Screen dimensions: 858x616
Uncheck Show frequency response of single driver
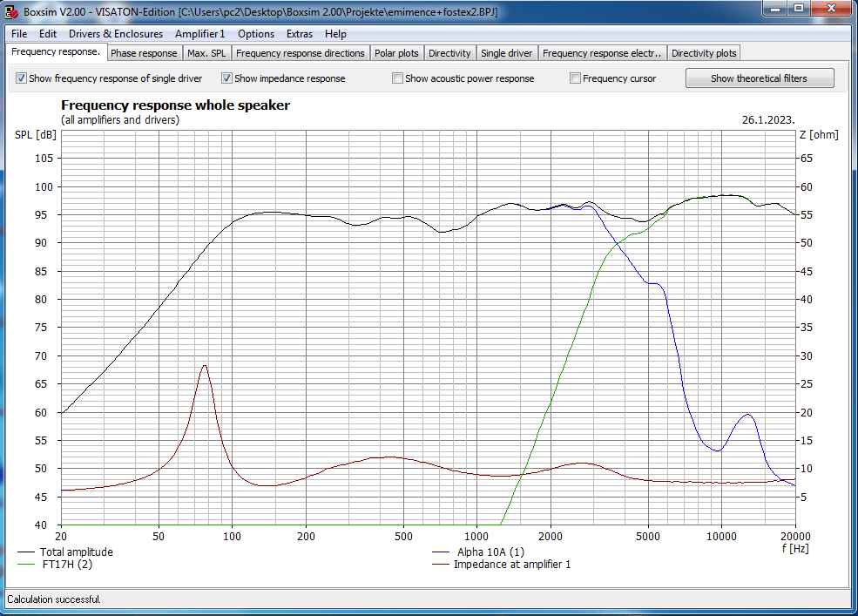pyautogui.click(x=21, y=78)
